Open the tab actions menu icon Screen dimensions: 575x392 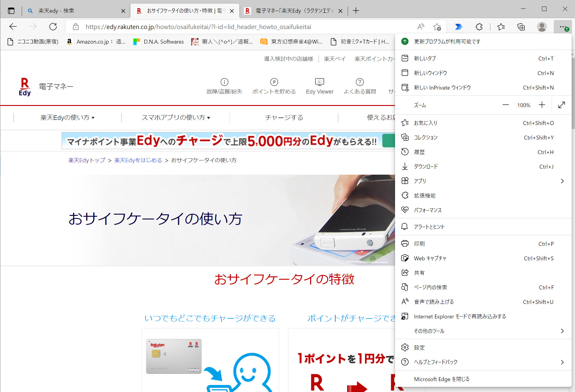(x=11, y=11)
